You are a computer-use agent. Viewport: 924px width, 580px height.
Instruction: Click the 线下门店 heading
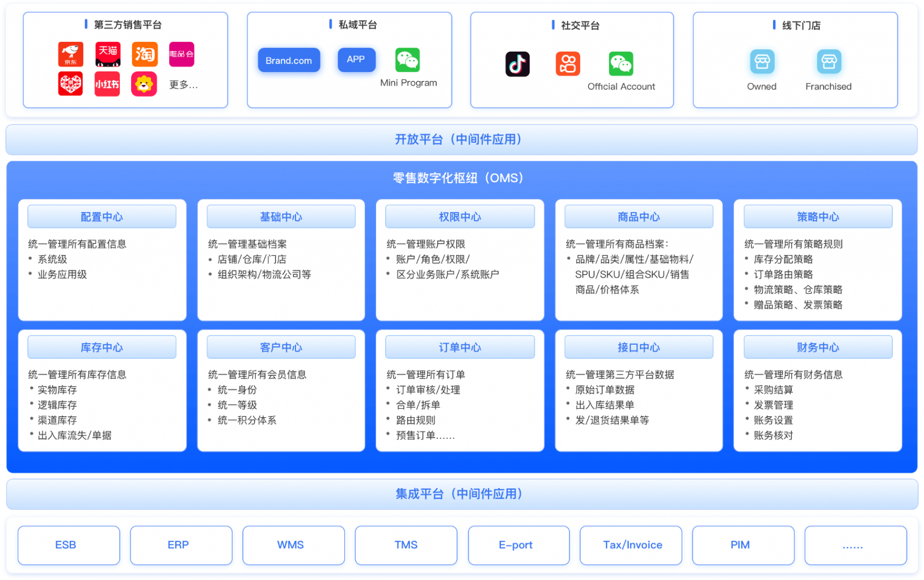(x=801, y=26)
